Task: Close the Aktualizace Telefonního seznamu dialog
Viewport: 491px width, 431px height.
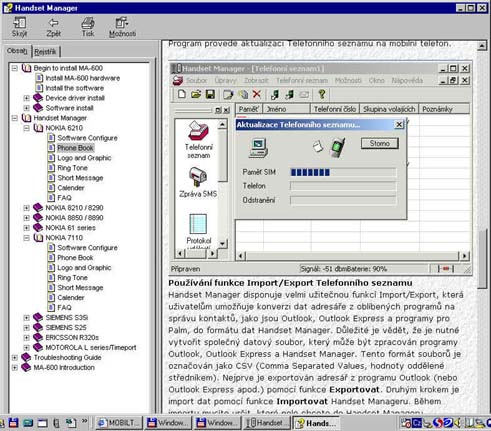Action: pos(399,125)
